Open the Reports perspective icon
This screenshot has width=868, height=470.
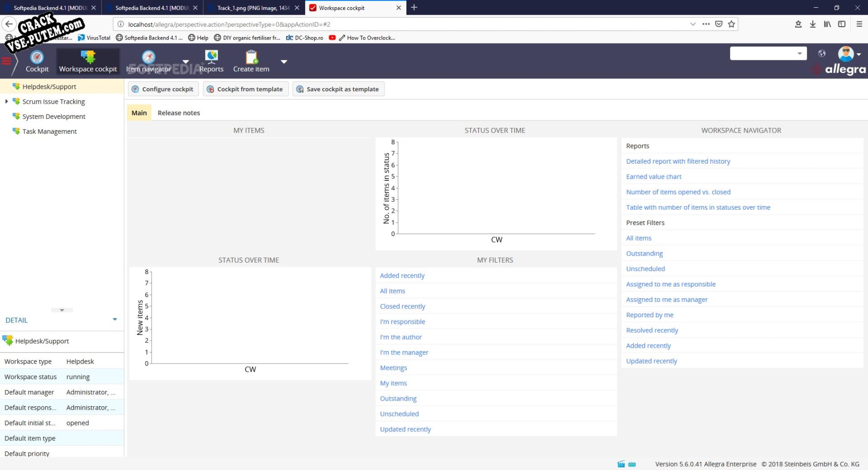tap(211, 57)
